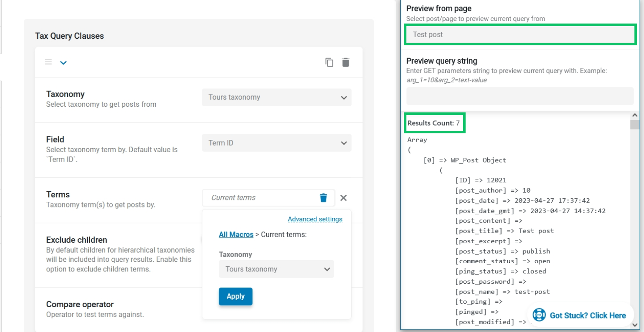Click the Apply button
The width and height of the screenshot is (644, 332).
tap(235, 296)
